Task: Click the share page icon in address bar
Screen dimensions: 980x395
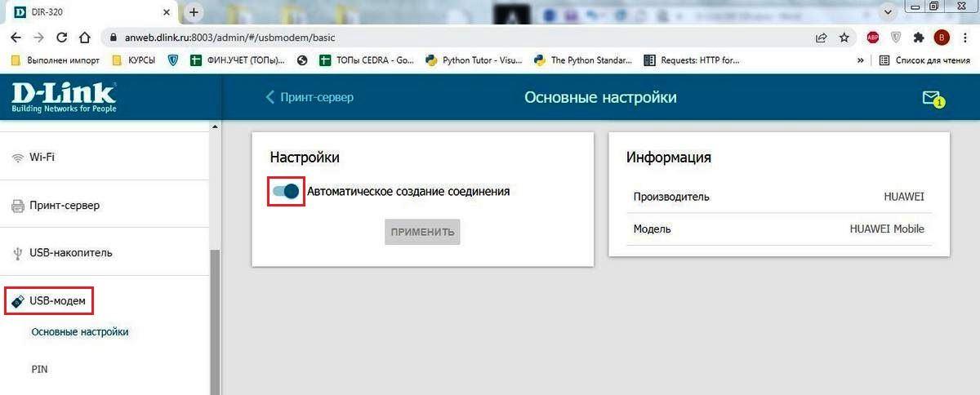Action: (821, 38)
